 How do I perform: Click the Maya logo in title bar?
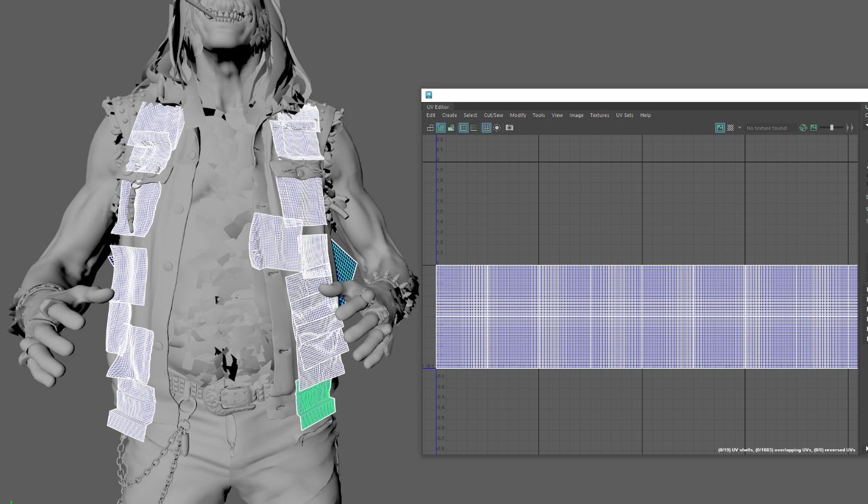(x=429, y=95)
